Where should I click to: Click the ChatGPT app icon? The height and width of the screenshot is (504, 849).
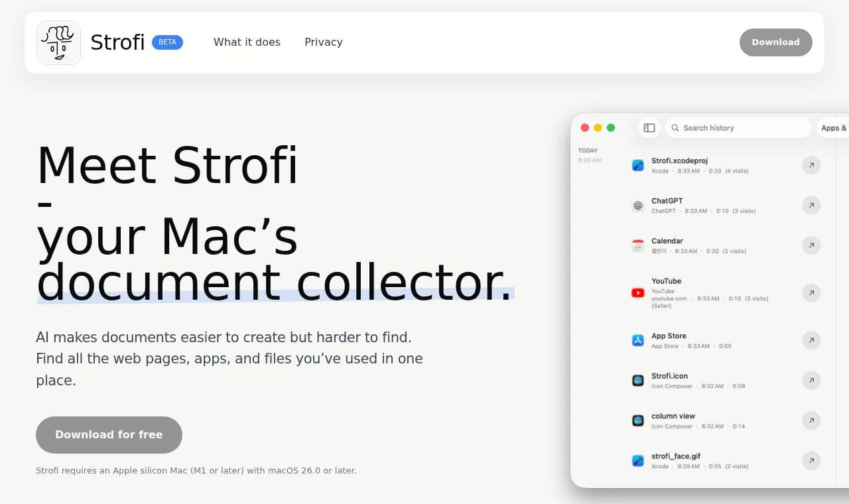click(638, 206)
